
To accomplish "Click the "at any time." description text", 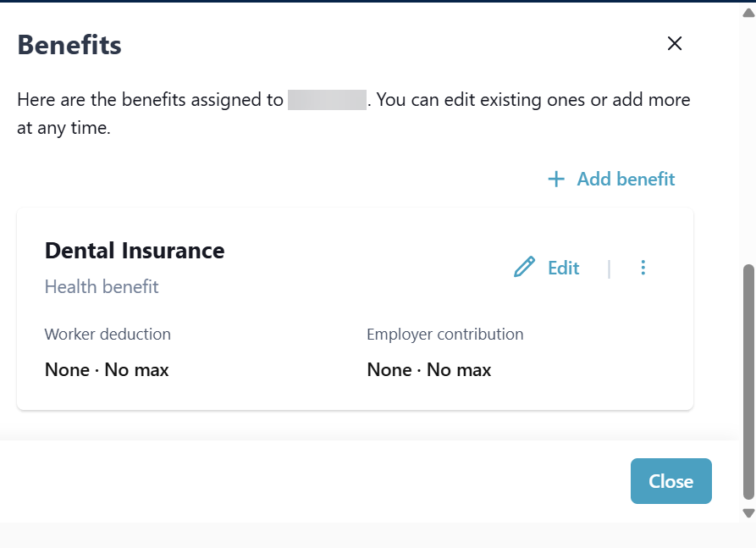I will [x=63, y=130].
